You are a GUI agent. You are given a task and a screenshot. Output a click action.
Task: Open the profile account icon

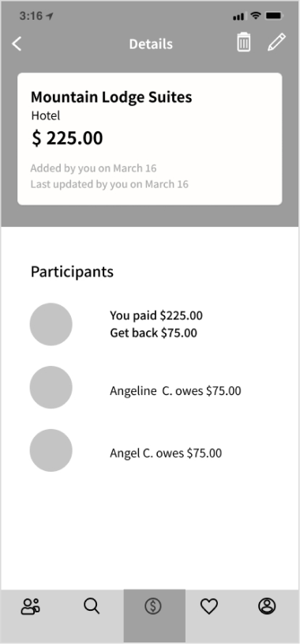pos(267,606)
